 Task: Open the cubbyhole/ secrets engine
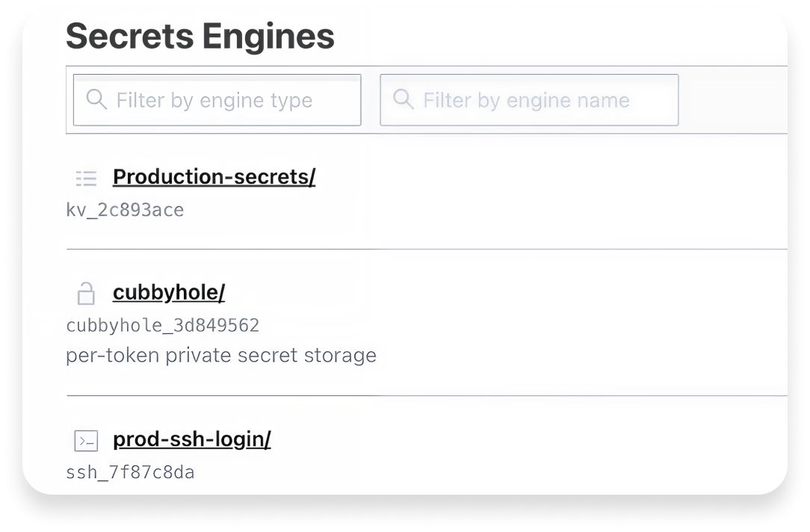(168, 291)
